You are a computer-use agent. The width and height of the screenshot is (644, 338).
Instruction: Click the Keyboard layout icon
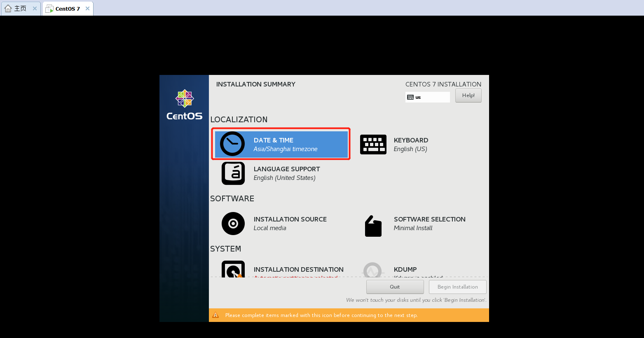373,145
